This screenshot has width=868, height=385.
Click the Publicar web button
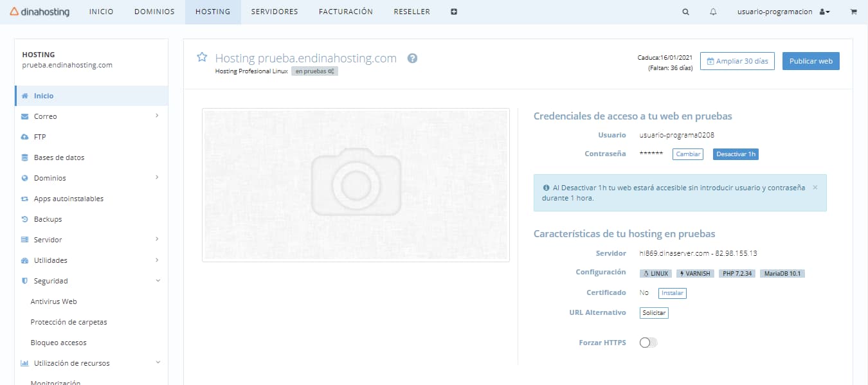811,61
